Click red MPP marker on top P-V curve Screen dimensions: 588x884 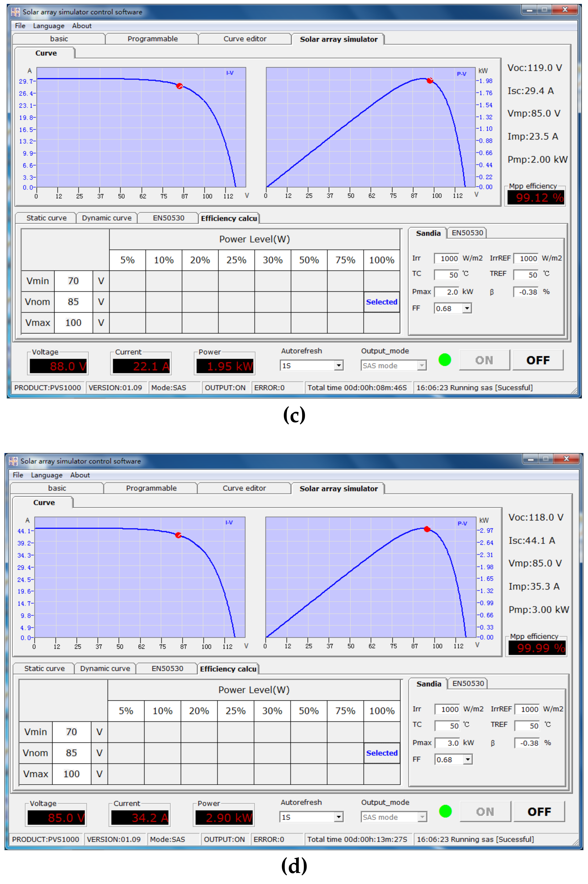[x=430, y=80]
